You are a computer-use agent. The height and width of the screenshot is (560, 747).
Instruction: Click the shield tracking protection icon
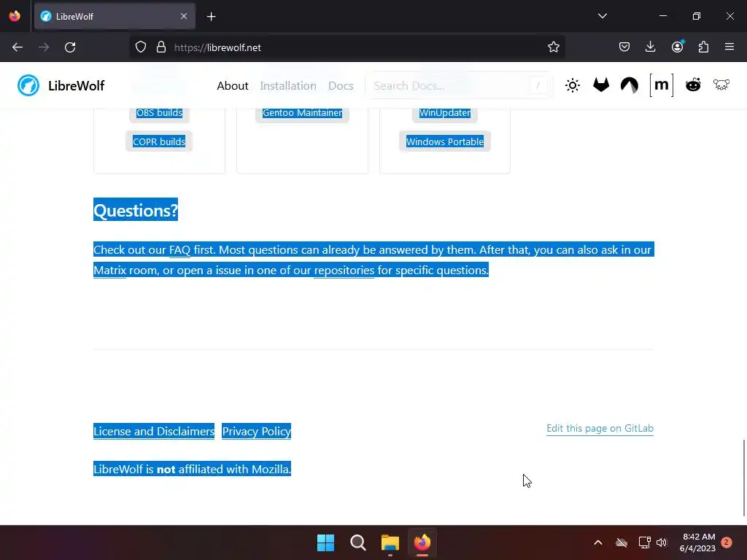pos(141,47)
